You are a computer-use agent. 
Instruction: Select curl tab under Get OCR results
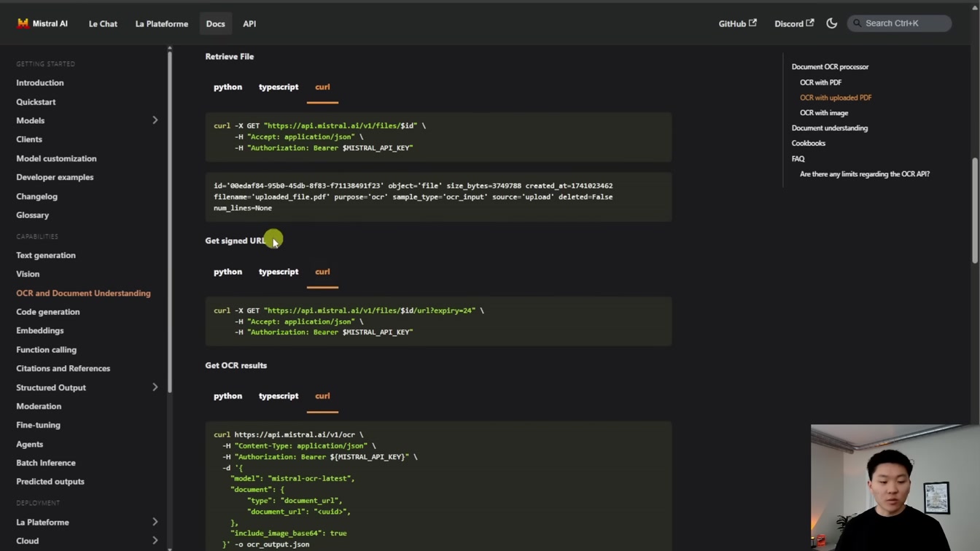click(322, 396)
